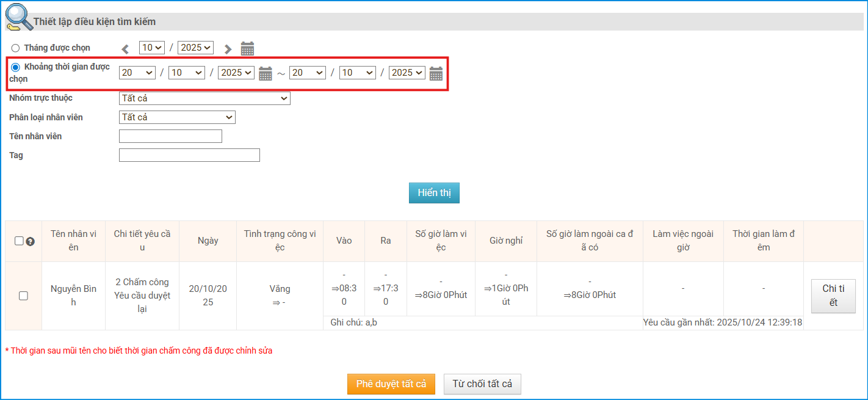Screen dimensions: 868x400
Task: Click the 'Tên nhân viên' text field
Action: click(170, 136)
